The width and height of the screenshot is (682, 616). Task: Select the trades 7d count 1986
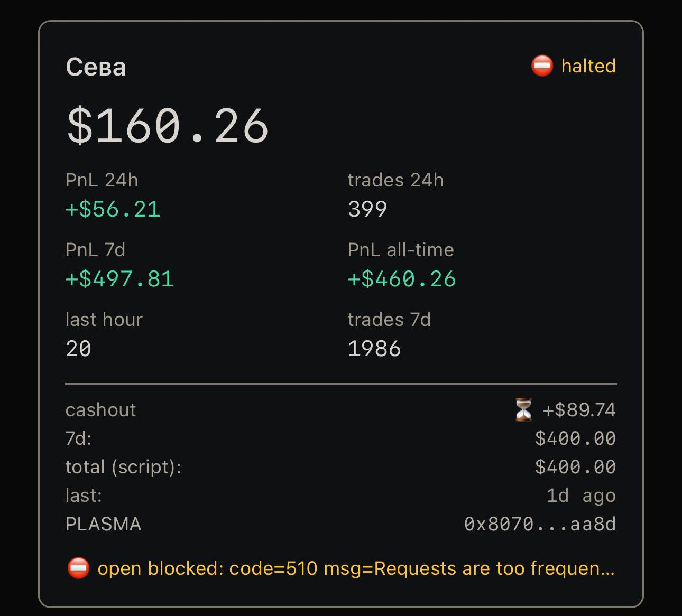click(374, 349)
